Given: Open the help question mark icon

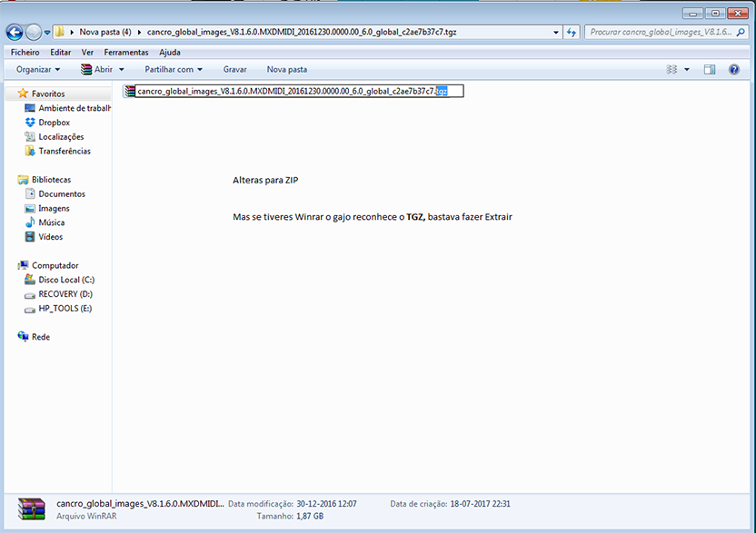Looking at the screenshot, I should coord(733,69).
